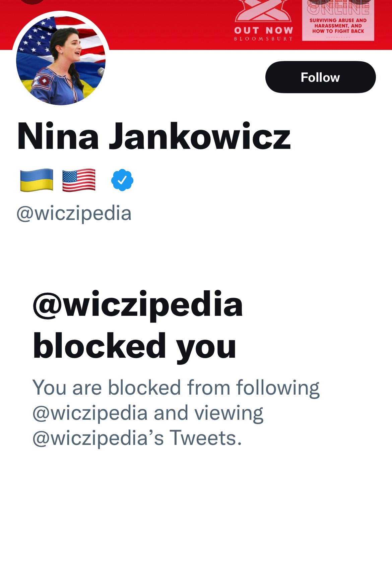Screen dimensions: 392x580
Task: Click the BLOOMSBURY publisher text in banner
Action: click(264, 39)
